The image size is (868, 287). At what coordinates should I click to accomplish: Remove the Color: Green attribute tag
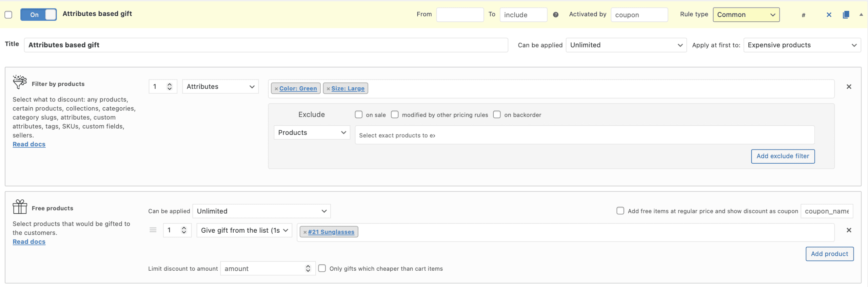pyautogui.click(x=276, y=89)
